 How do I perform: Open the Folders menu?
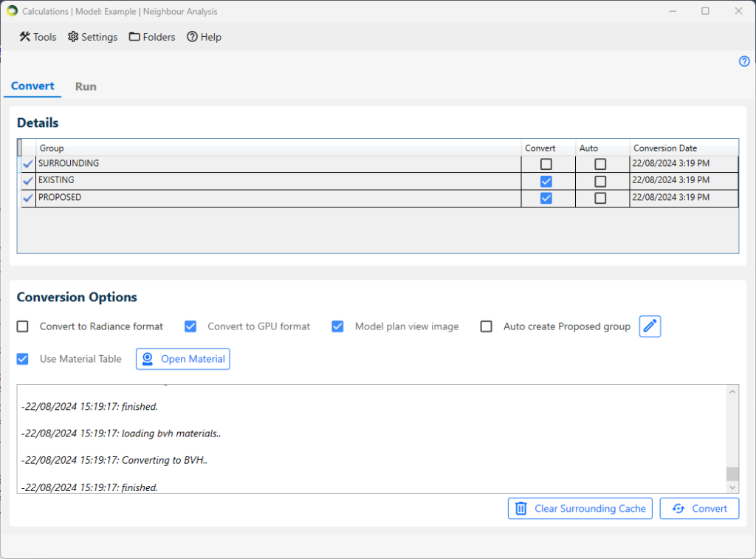coord(152,37)
